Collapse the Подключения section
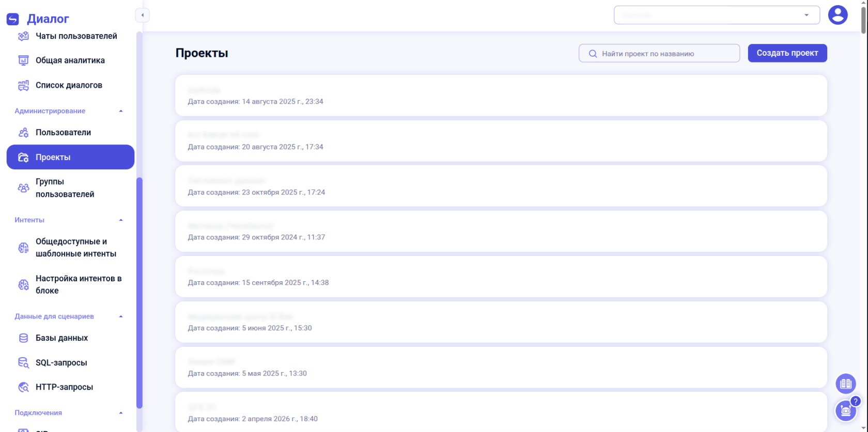This screenshot has width=868, height=432. click(121, 413)
